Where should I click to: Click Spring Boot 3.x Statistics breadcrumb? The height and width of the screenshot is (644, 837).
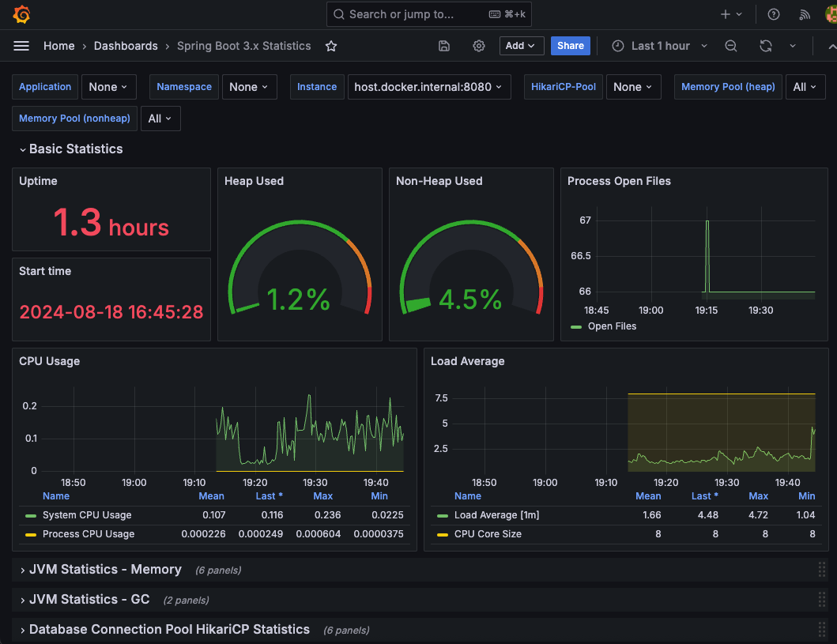(244, 46)
